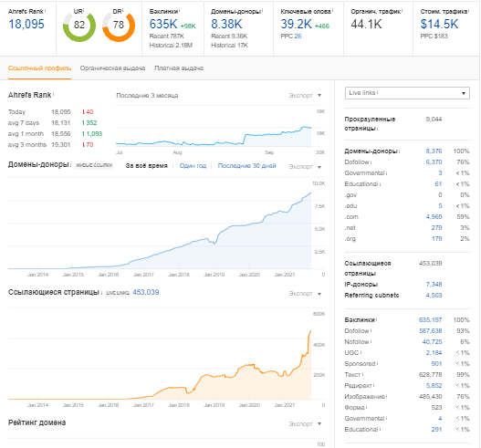Click the info icon beside Бэклинки header metric
This screenshot has width=481, height=448.
(180, 10)
